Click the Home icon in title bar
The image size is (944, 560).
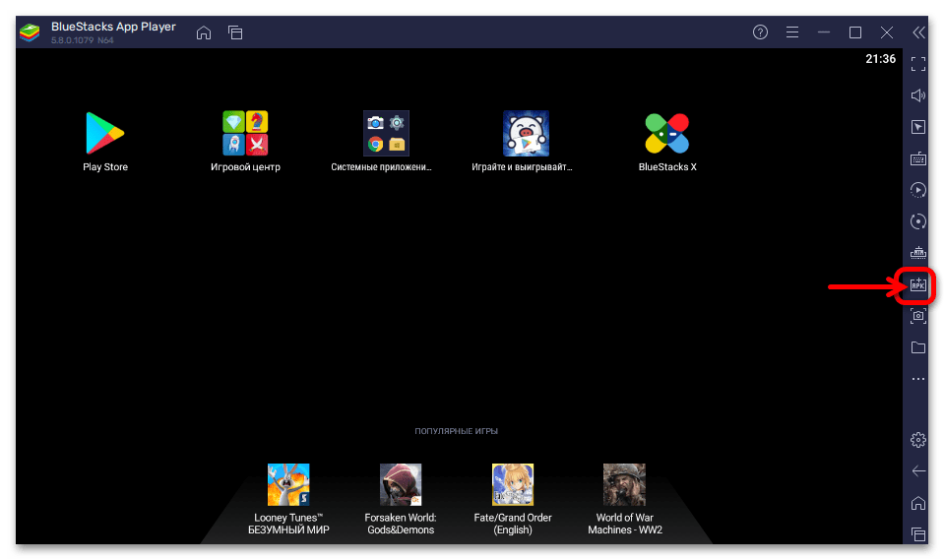[204, 32]
